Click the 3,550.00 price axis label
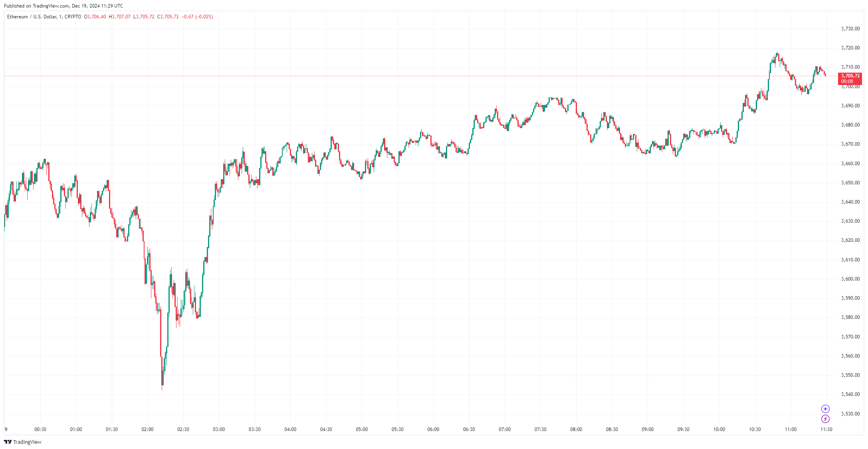The width and height of the screenshot is (868, 449). (850, 375)
